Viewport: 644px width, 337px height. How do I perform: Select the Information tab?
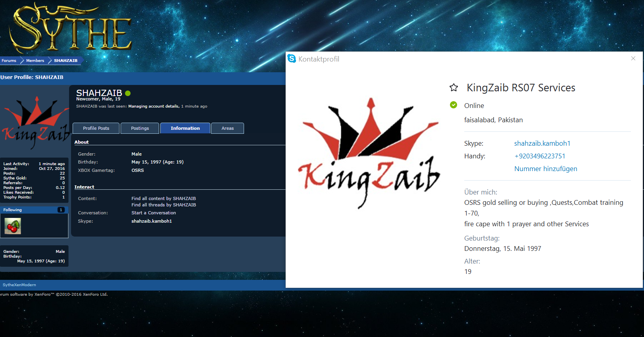[x=185, y=128]
